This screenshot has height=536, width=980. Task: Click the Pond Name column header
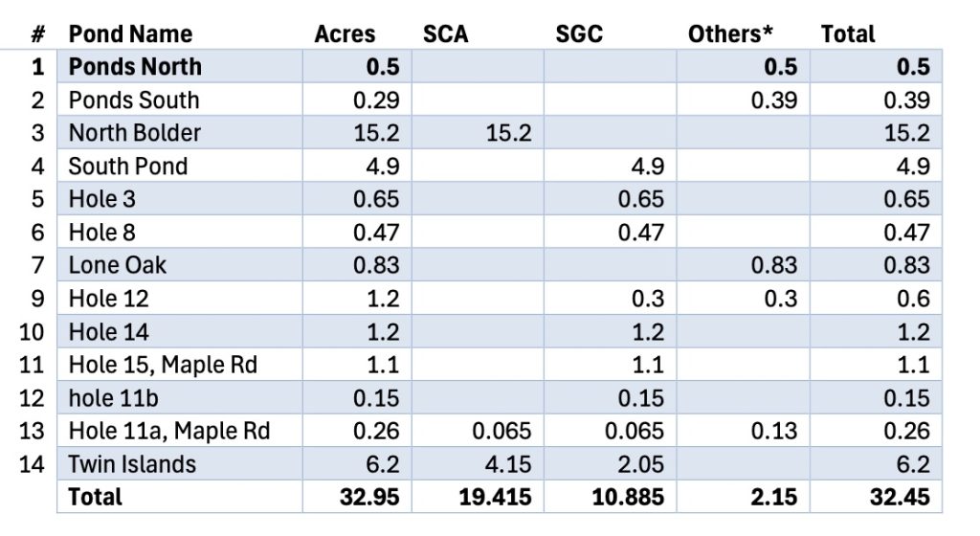pyautogui.click(x=130, y=33)
